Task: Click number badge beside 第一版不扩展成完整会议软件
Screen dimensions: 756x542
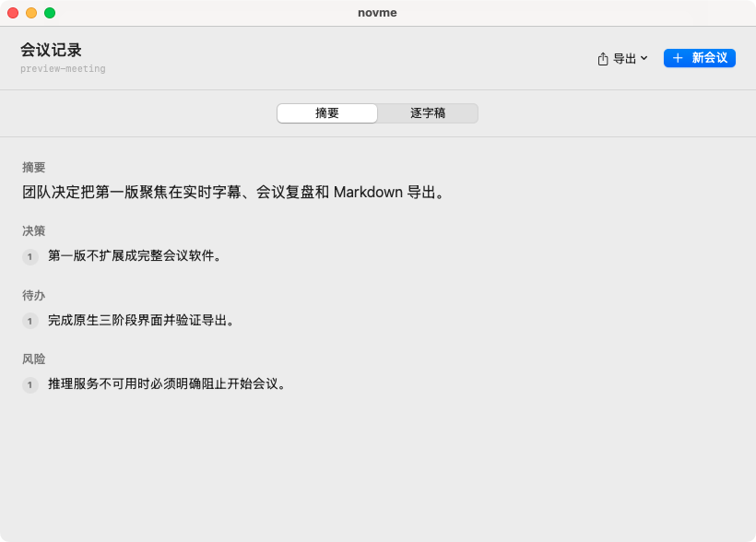Action: (x=30, y=256)
